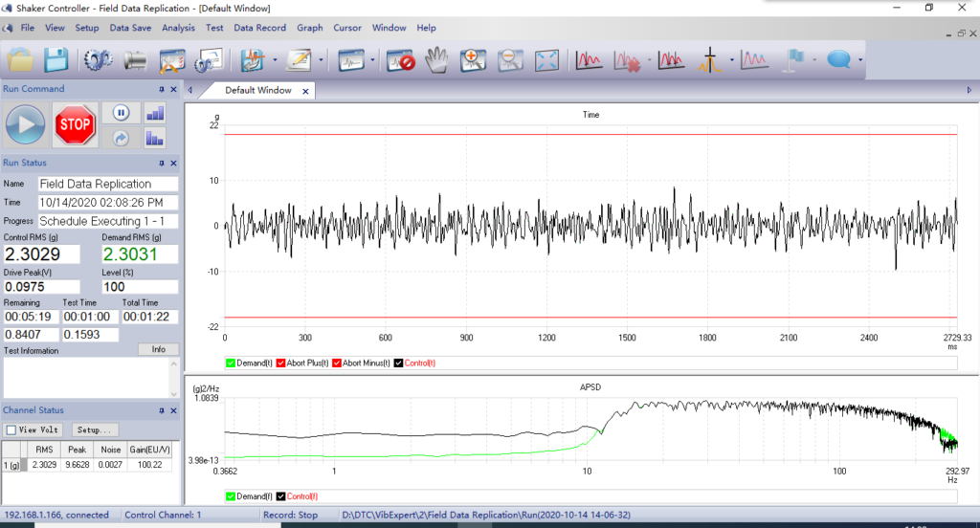Open the Data Record menu
The image size is (980, 528).
coord(260,28)
